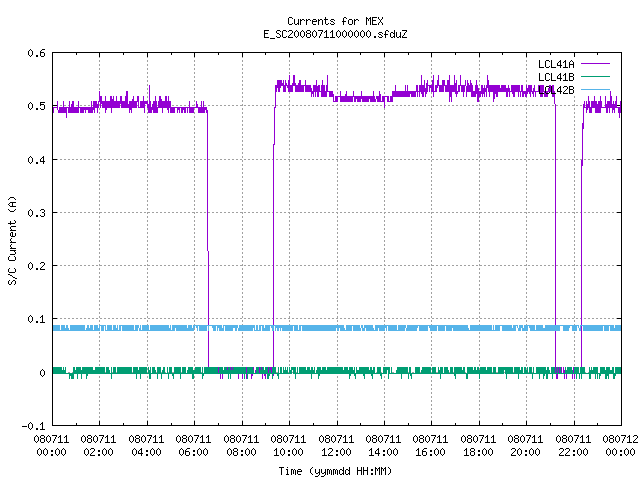Click the 080711 18:00 x-axis label
This screenshot has height=480, width=640.
tap(478, 446)
